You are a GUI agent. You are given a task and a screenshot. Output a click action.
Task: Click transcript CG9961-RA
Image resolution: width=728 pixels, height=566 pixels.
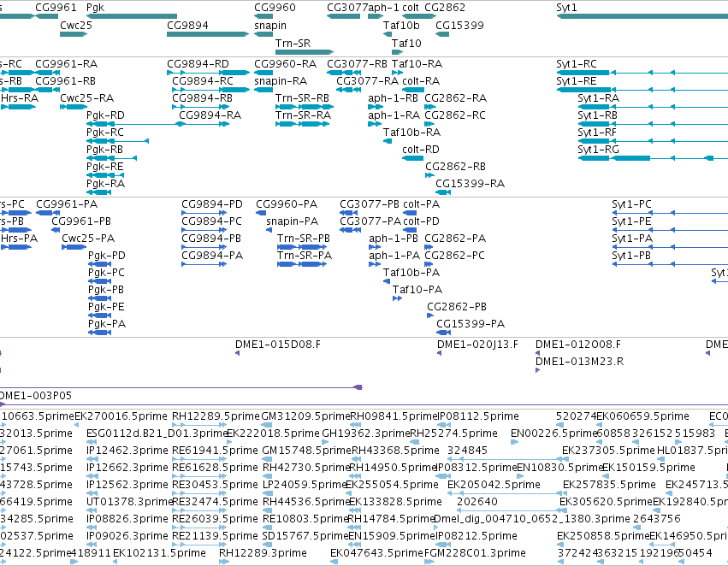click(x=67, y=64)
